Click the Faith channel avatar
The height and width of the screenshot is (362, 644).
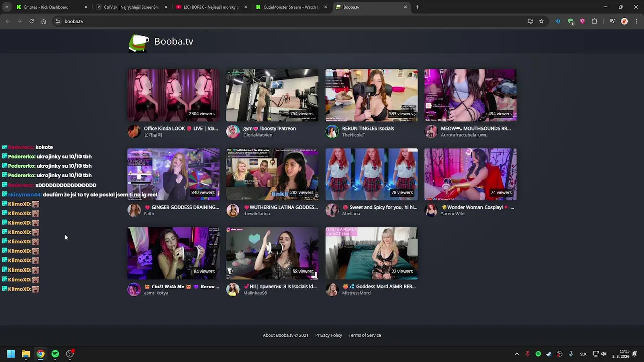[x=134, y=210]
